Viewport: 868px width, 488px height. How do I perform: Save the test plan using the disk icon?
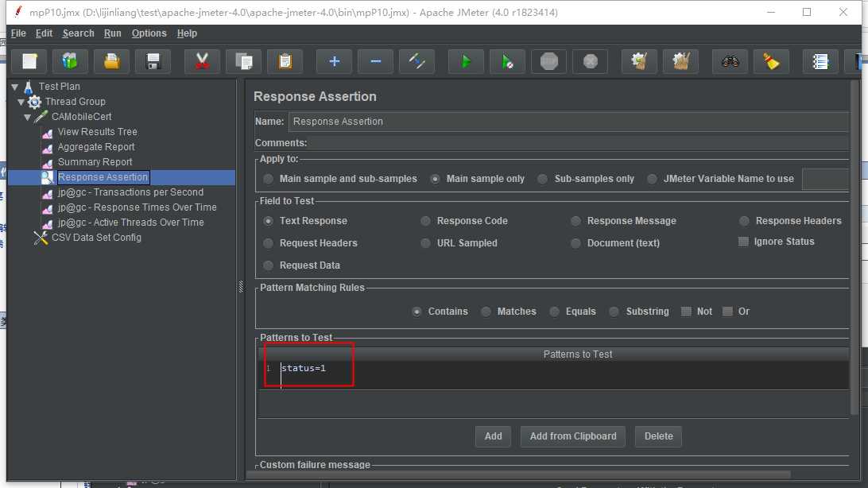point(153,61)
